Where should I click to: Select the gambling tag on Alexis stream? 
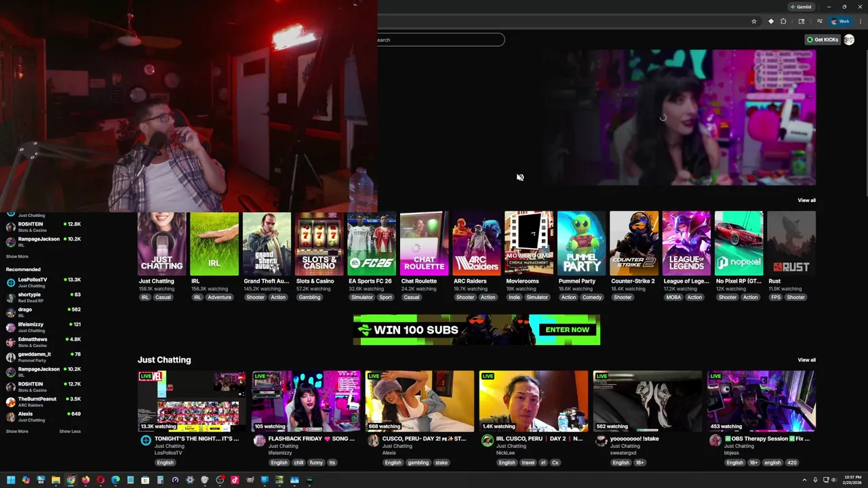pos(418,462)
